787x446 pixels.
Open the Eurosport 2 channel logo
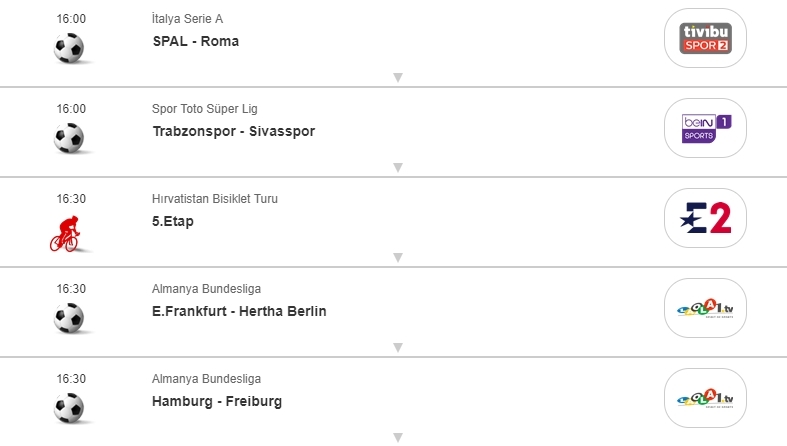point(705,218)
